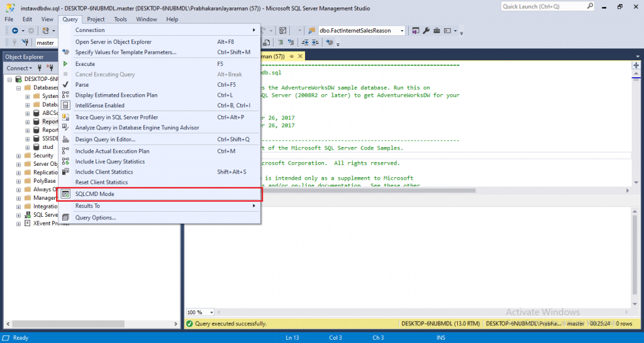Click the Parse checkmark icon in the Query menu
This screenshot has height=343, width=644.
click(x=65, y=85)
